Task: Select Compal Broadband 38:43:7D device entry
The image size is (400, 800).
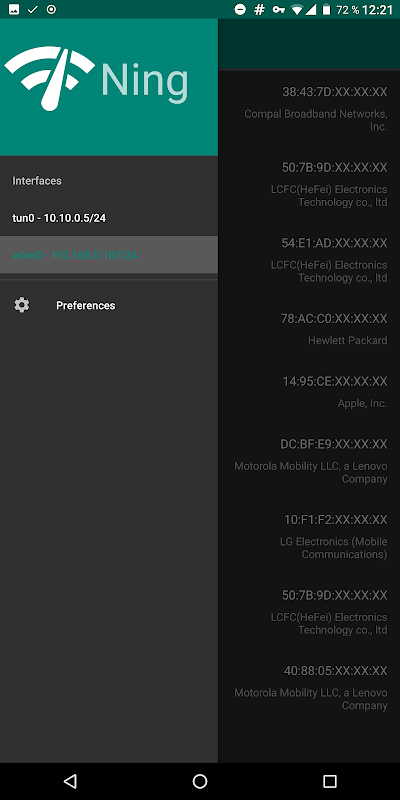Action: coord(309,109)
